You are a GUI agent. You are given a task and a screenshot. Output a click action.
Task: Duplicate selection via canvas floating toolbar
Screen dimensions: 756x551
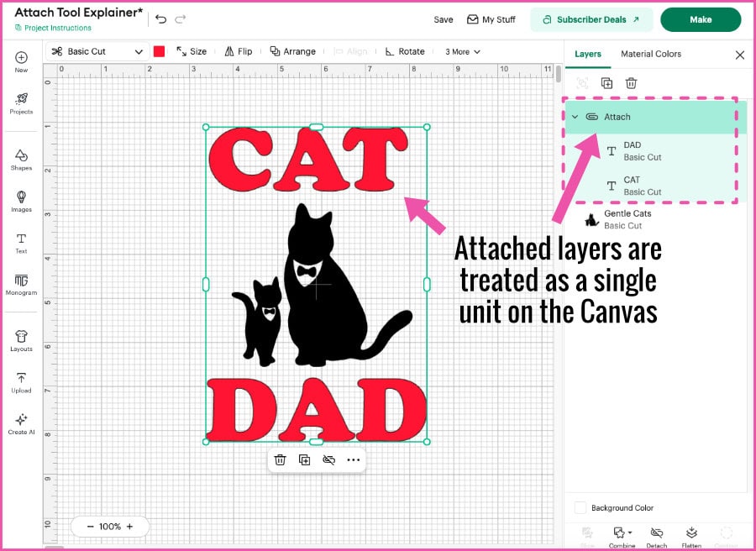click(x=305, y=460)
